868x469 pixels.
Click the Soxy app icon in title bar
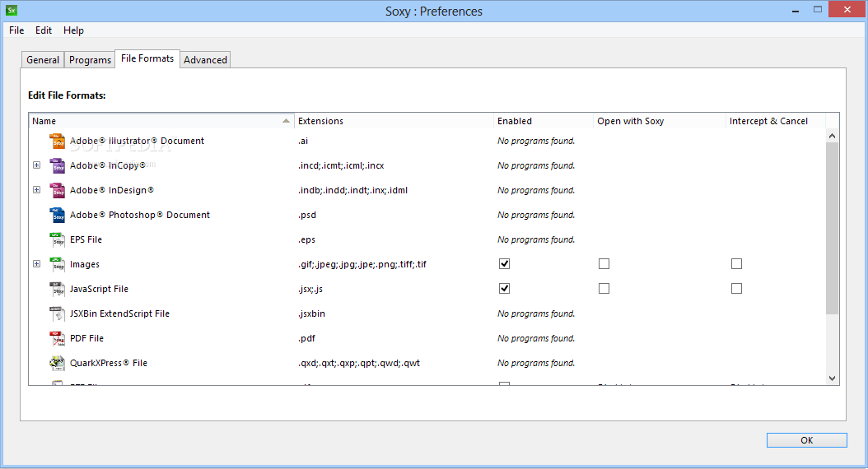pyautogui.click(x=11, y=11)
